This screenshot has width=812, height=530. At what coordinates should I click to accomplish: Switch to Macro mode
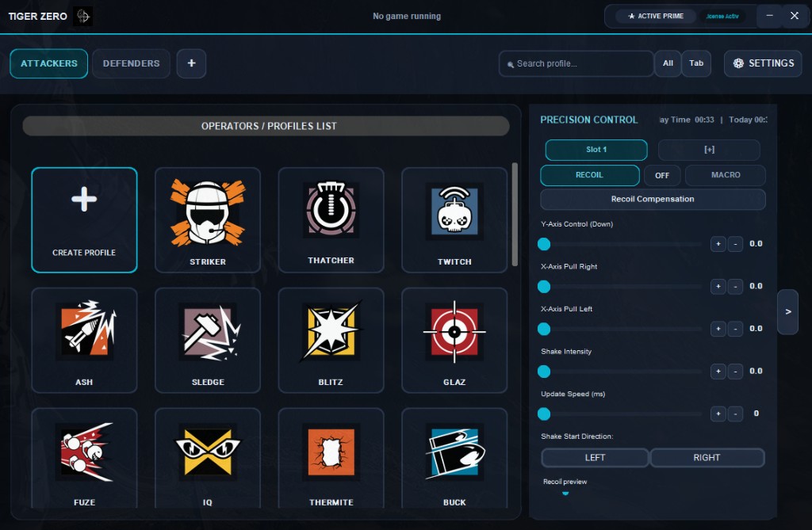coord(726,175)
